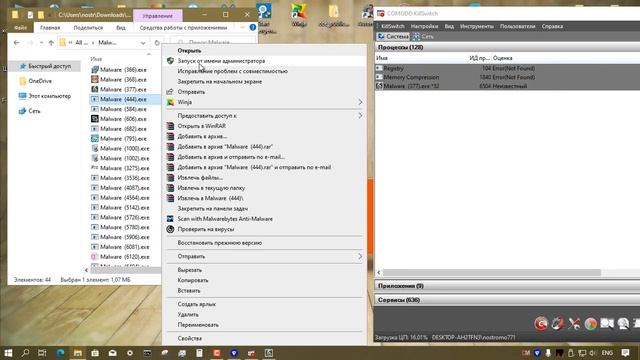Switch to Поделиться ribbon tab
640x360 pixels.
click(88, 27)
